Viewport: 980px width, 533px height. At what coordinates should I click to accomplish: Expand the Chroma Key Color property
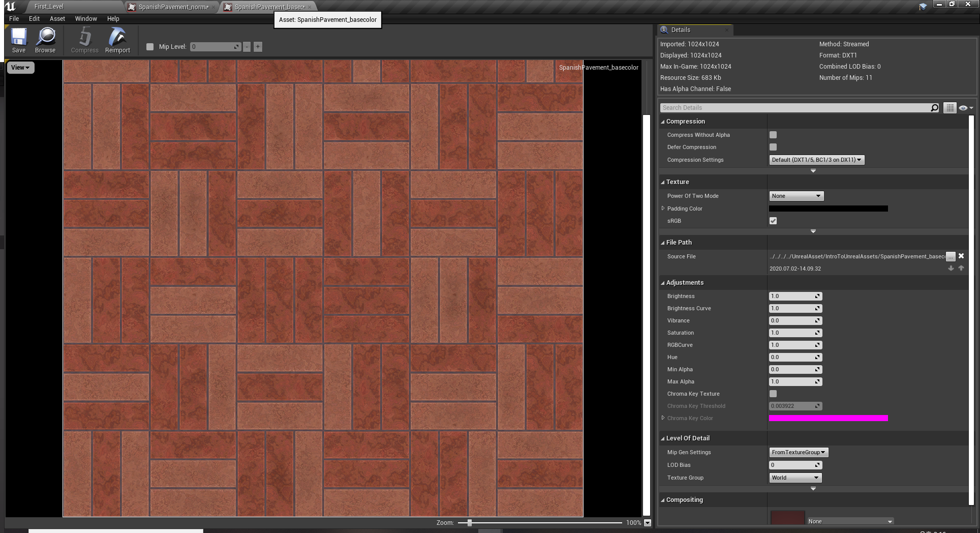tap(663, 418)
